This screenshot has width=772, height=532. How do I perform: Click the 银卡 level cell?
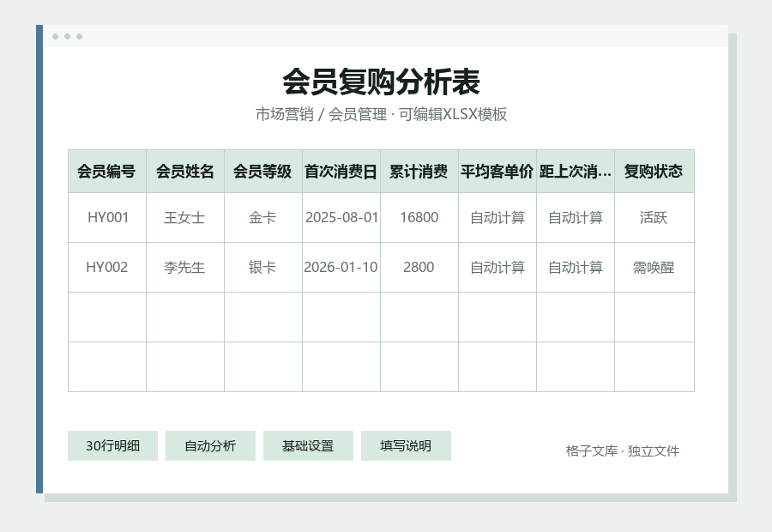click(x=263, y=268)
